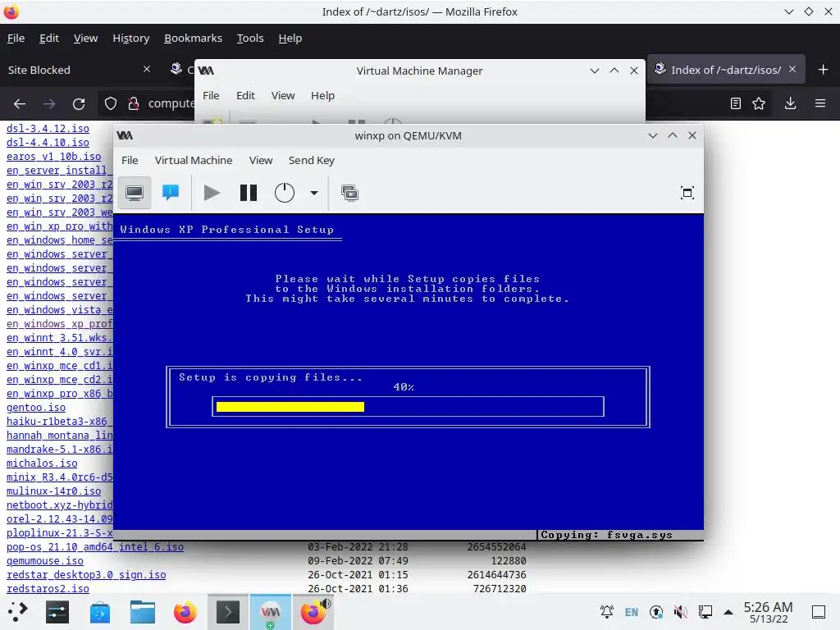Bookmark this page with the star

pos(759,103)
